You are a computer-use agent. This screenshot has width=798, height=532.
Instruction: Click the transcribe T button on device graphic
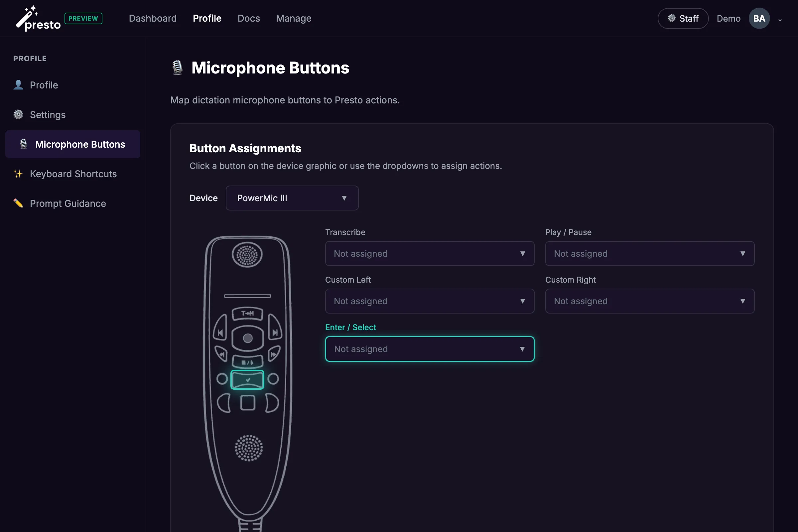pos(247,314)
